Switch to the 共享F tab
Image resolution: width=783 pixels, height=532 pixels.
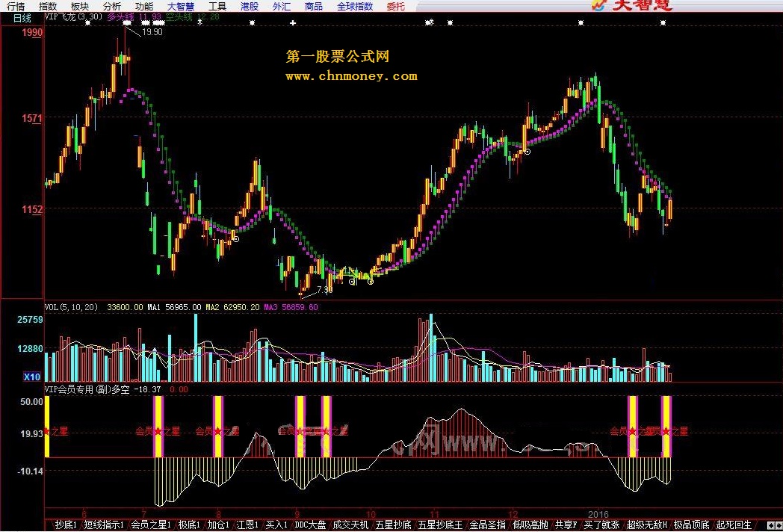(566, 525)
